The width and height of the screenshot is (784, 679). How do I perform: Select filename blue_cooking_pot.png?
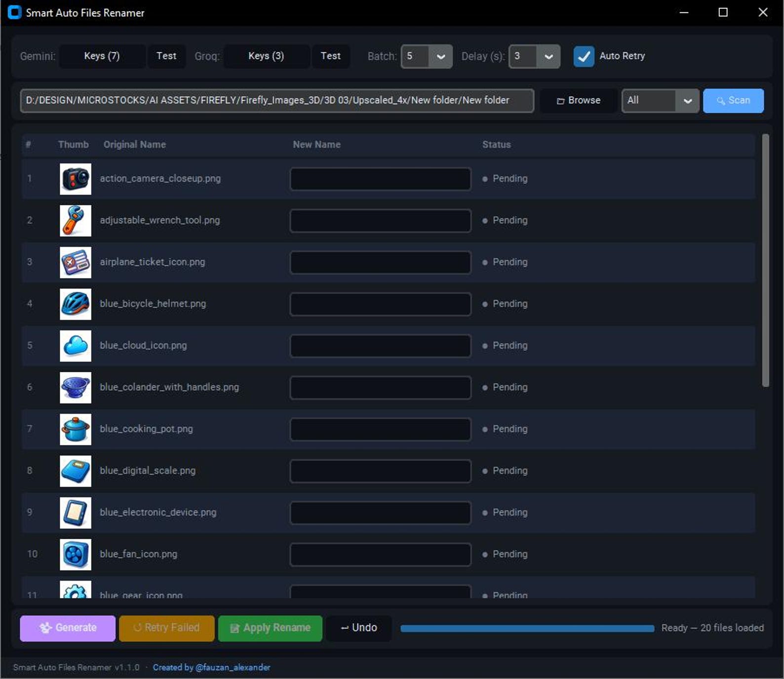[x=146, y=429]
